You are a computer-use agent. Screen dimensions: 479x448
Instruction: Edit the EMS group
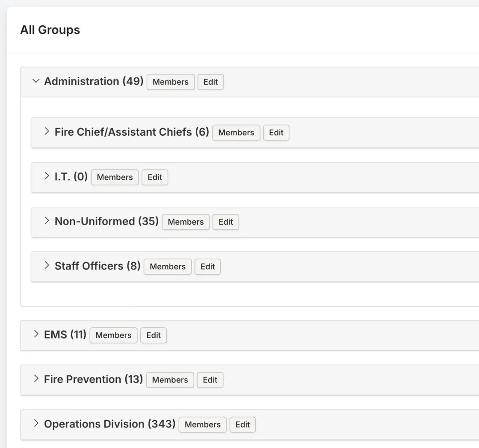pos(154,335)
